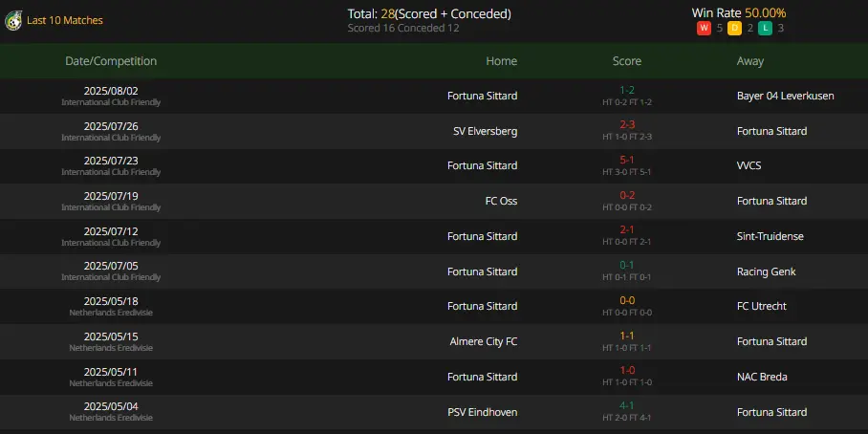Open Sint-Truidense away team link

(770, 236)
